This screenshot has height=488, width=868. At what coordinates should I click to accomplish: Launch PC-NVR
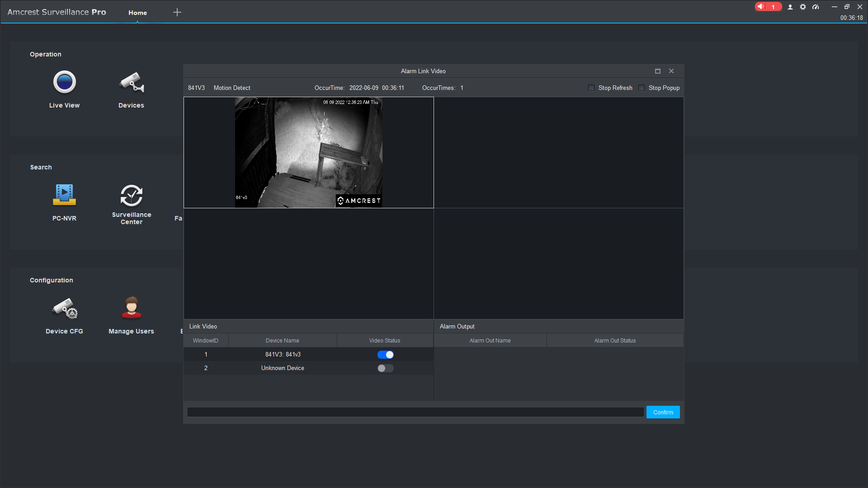coord(64,202)
